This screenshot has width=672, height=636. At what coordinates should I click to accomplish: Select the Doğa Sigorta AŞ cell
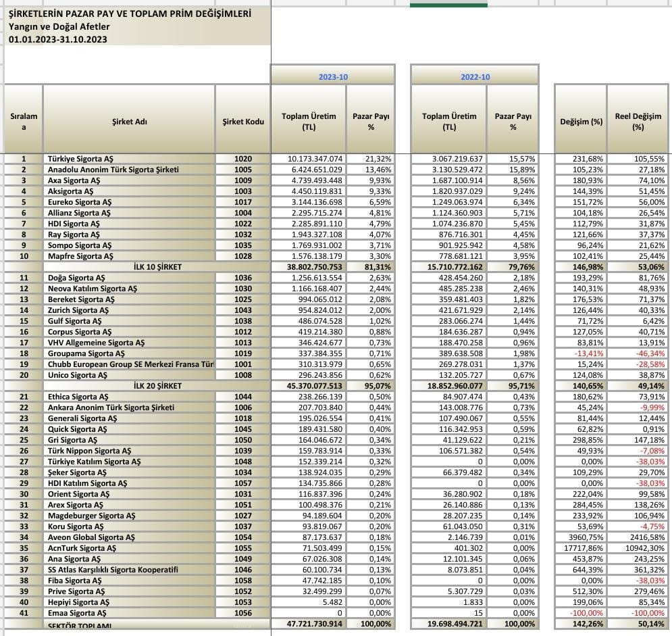[129, 278]
